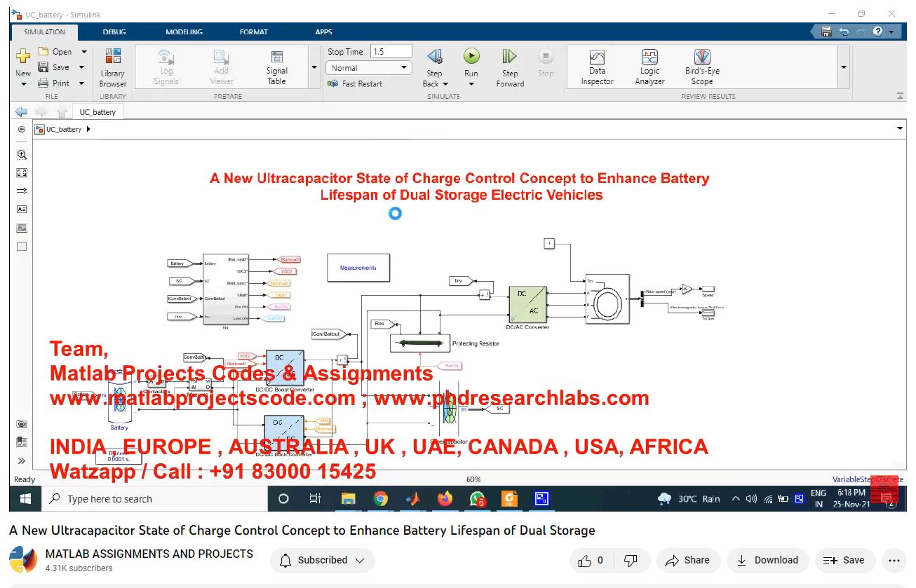This screenshot has width=916, height=588.
Task: Run the simulation with the green Run button
Action: [x=471, y=57]
